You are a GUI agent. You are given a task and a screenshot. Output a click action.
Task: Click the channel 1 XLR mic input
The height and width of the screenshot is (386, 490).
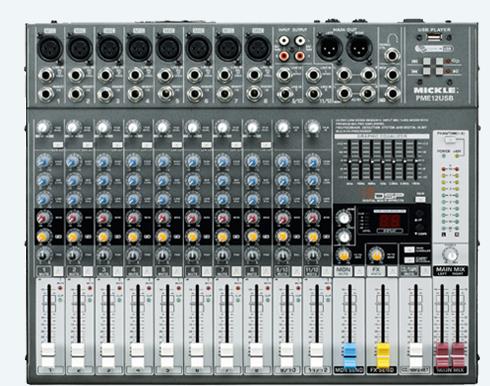click(49, 49)
